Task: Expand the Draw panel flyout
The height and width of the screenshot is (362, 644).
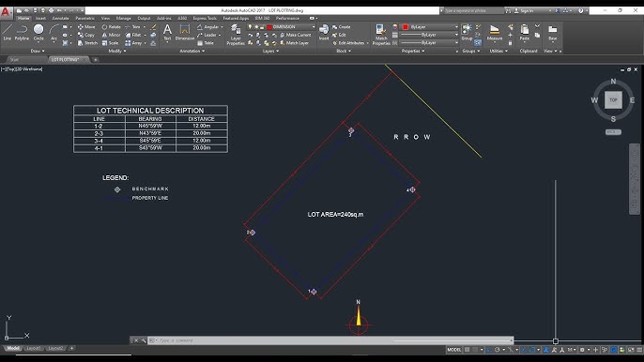Action: (38, 51)
